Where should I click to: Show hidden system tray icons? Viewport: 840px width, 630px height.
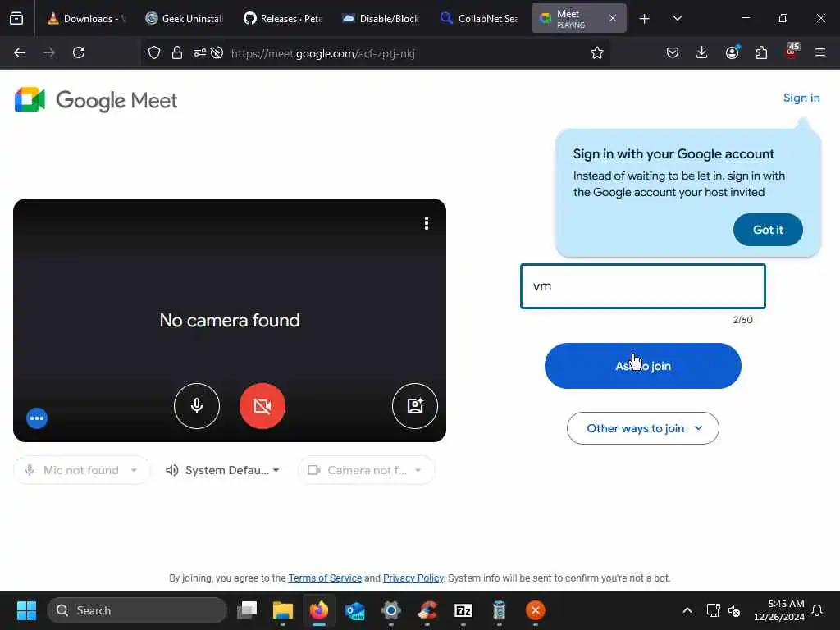[687, 610]
